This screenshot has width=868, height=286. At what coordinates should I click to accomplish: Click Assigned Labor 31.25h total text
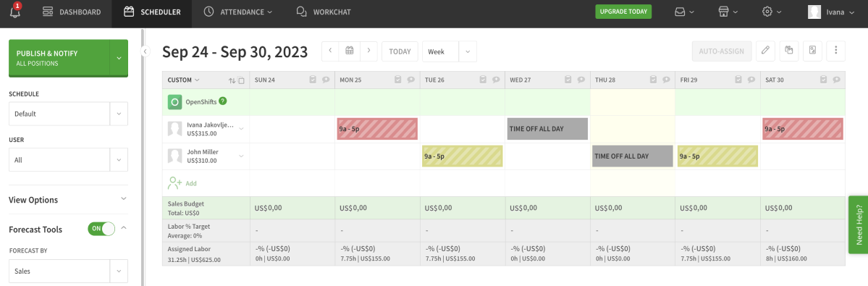coord(194,259)
